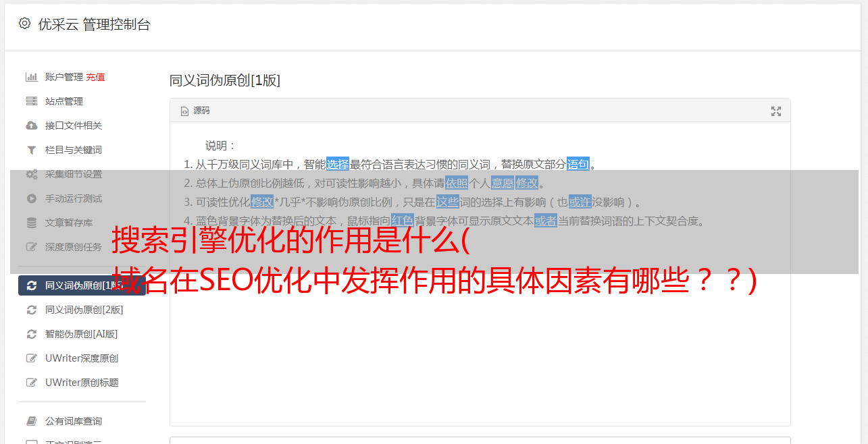Click the cloud upload icon for 接口文件相关
Screen dimensions: 868x444
point(31,126)
